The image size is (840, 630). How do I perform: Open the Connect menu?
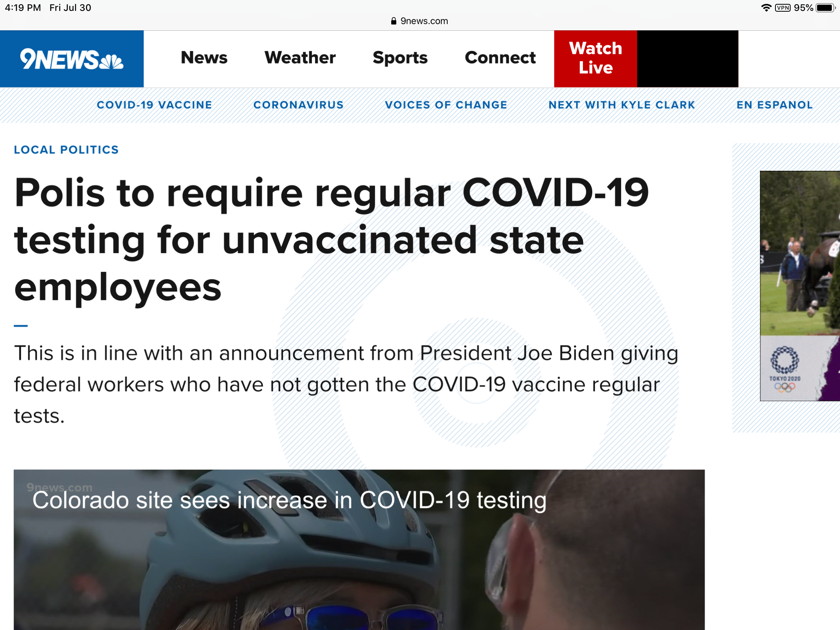point(500,58)
